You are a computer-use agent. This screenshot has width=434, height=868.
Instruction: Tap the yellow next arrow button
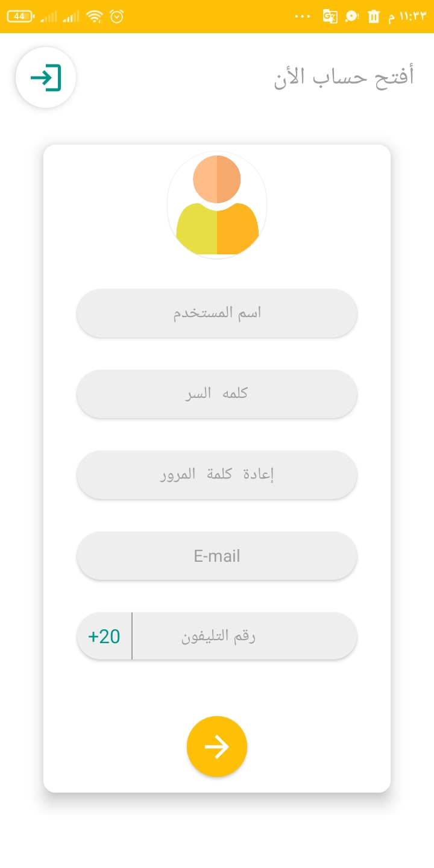click(x=217, y=747)
